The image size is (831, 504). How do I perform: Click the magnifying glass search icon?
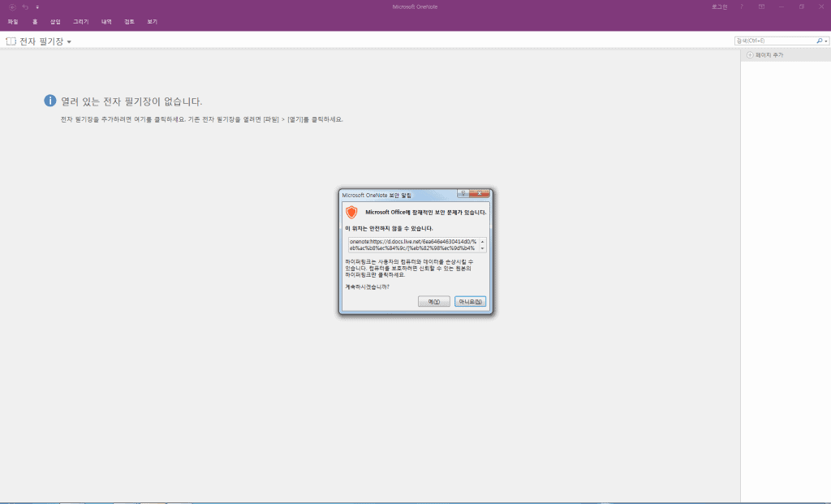click(818, 41)
